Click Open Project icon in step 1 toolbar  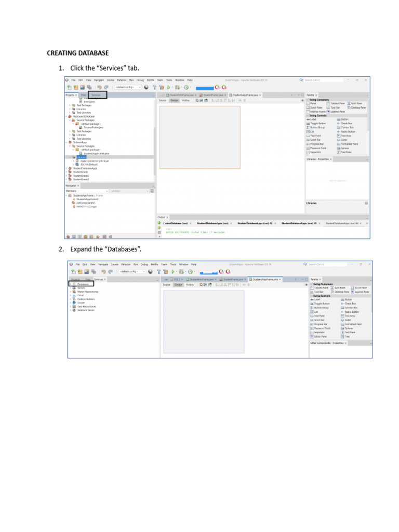83,87
